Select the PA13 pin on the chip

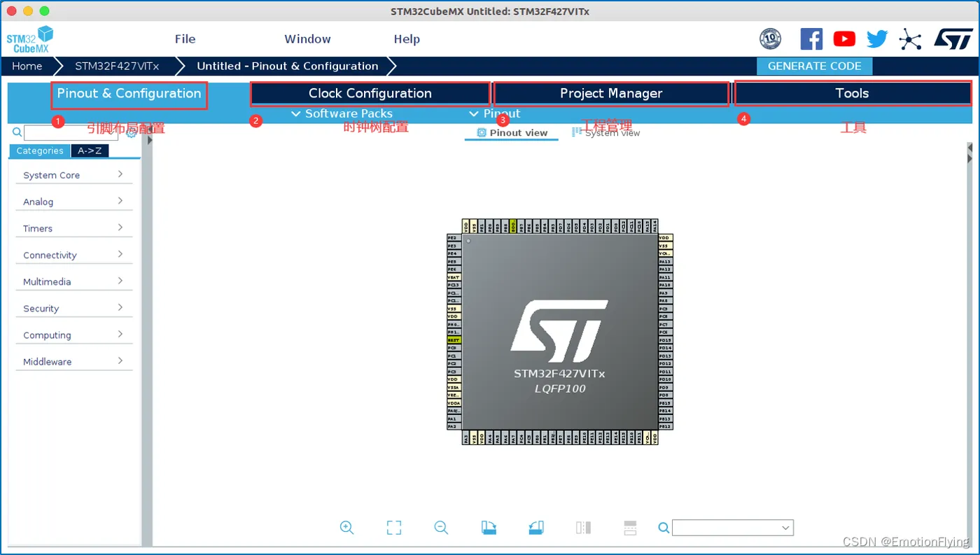(x=665, y=262)
